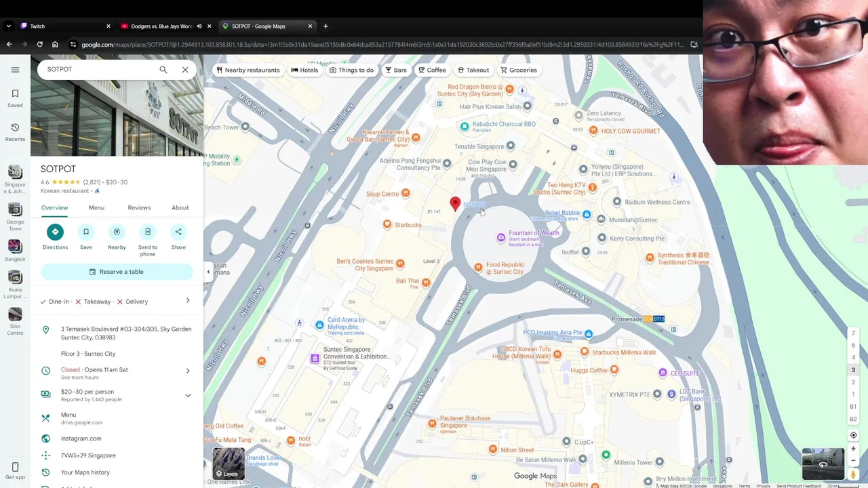Click the plus code 7VW5+29 Singapore
868x488 pixels.
(x=117, y=455)
